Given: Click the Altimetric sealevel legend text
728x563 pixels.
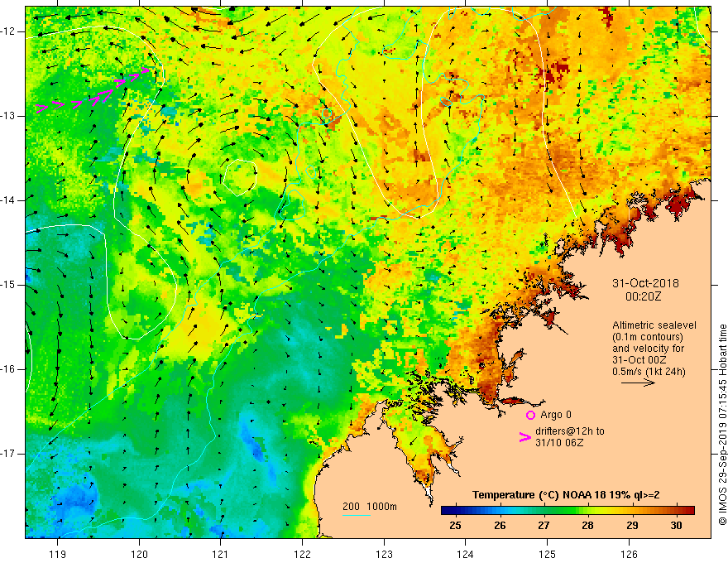Looking at the screenshot, I should (654, 325).
